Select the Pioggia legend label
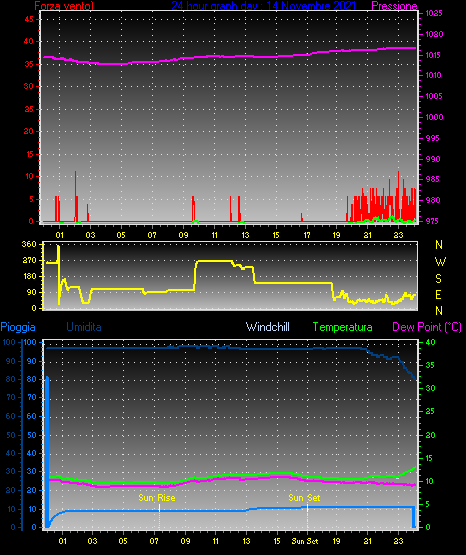The width and height of the screenshot is (466, 555). click(18, 327)
